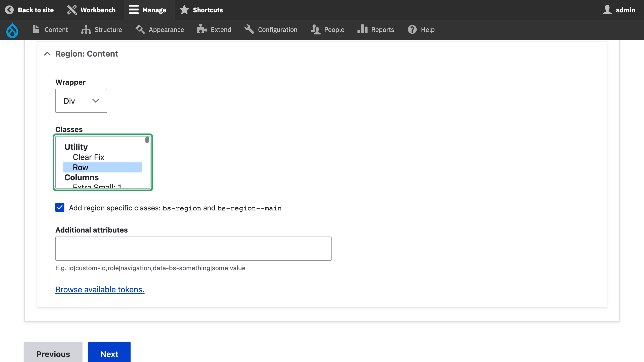This screenshot has height=362, width=644.
Task: Select the People icon
Action: point(315,29)
